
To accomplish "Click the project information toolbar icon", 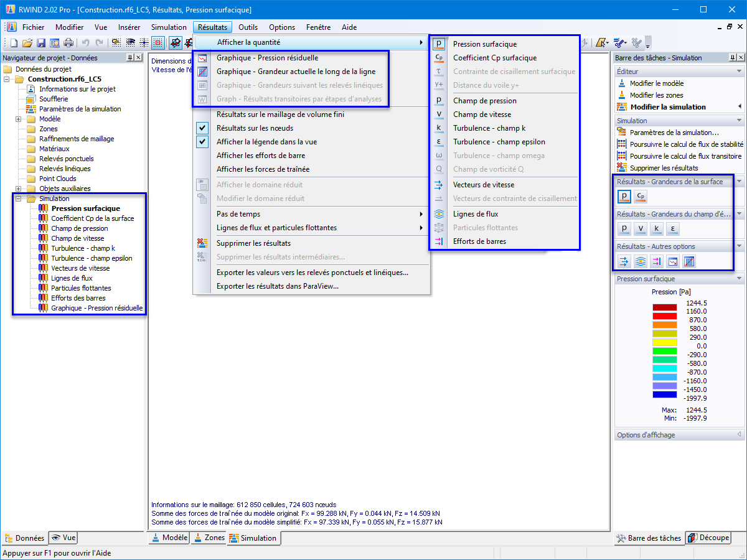I will tap(54, 43).
